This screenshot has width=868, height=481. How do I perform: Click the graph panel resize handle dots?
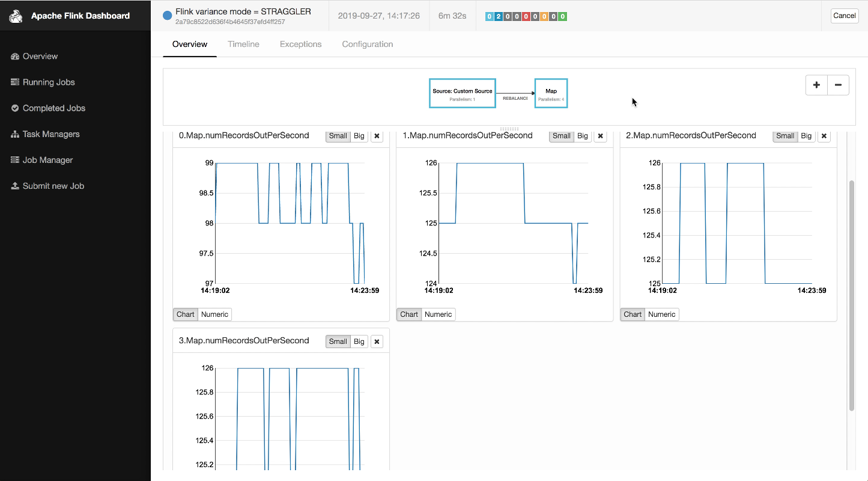(509, 129)
